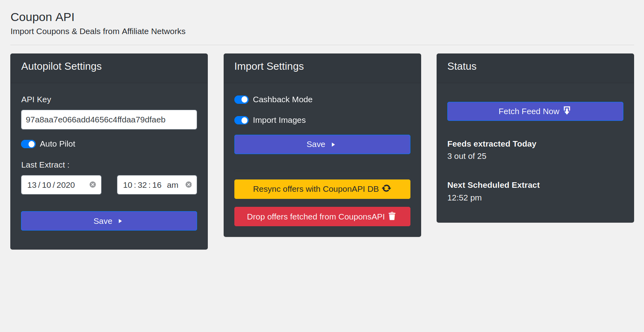
Task: Click the Import Images label text
Action: (279, 120)
